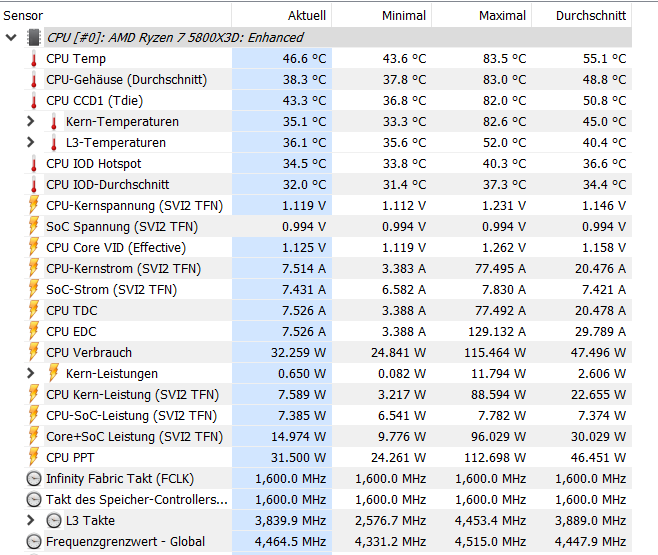This screenshot has width=658, height=555.
Task: Select the CPU CCD1 (Tdie) row label
Action: 94,101
